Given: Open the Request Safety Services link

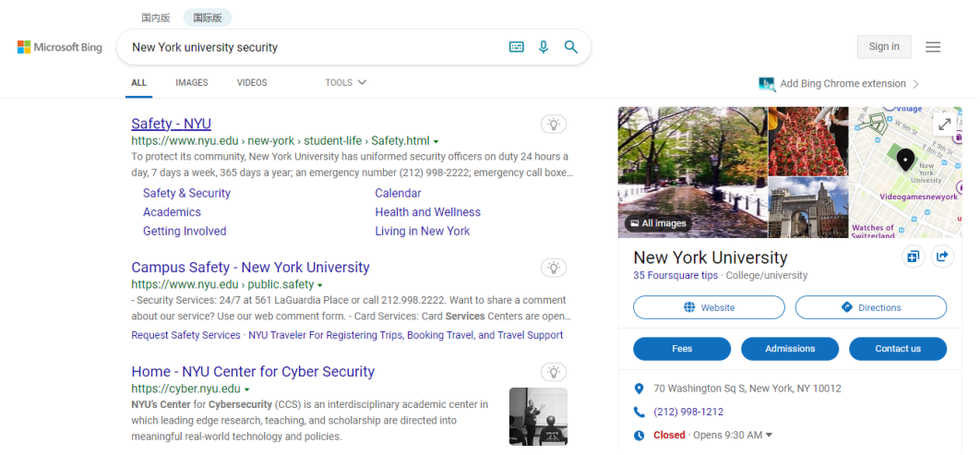Looking at the screenshot, I should [185, 335].
